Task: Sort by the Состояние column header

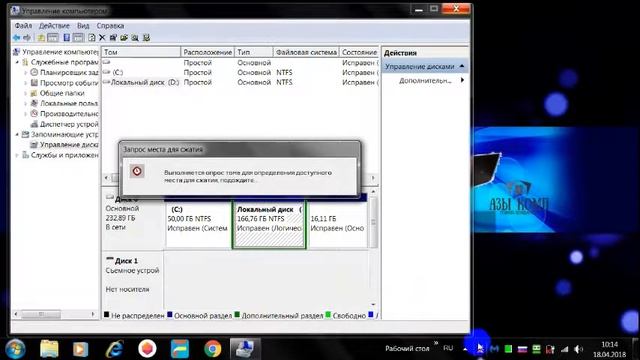Action: coord(359,52)
